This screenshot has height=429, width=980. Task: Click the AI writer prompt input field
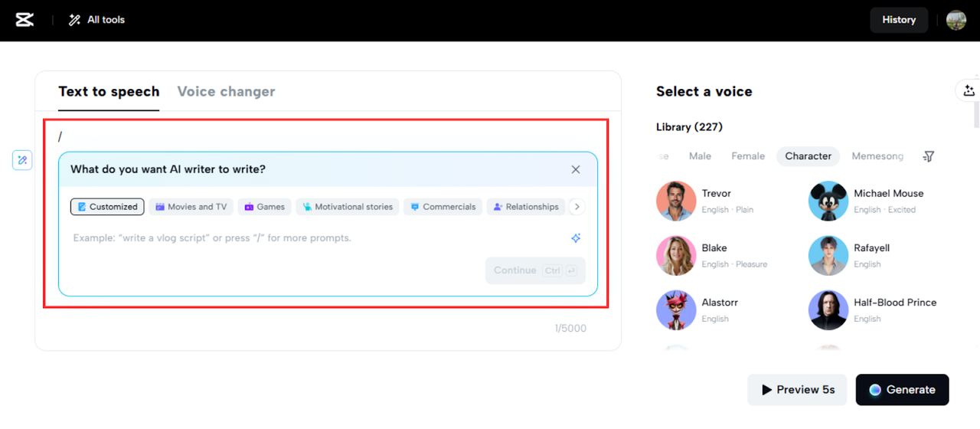click(318, 238)
